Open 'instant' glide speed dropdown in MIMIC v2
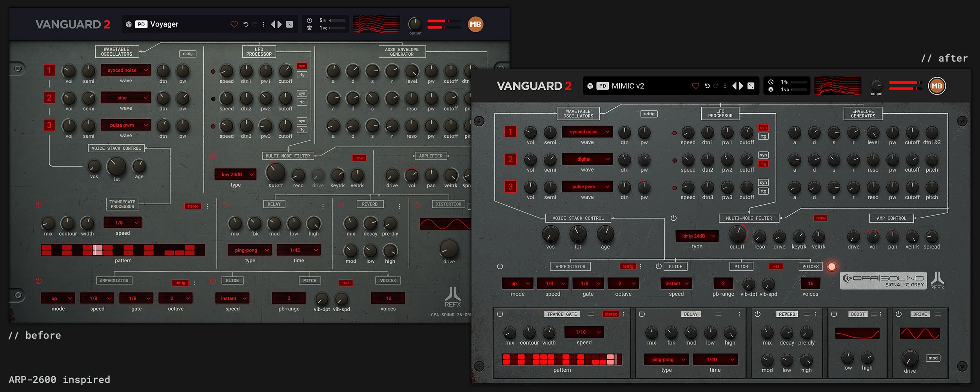 click(676, 283)
